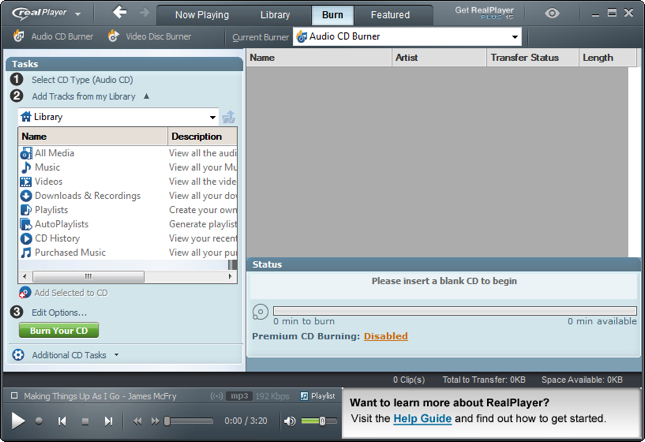Image resolution: width=645 pixels, height=442 pixels.
Task: Click the Length column header
Action: pos(607,58)
